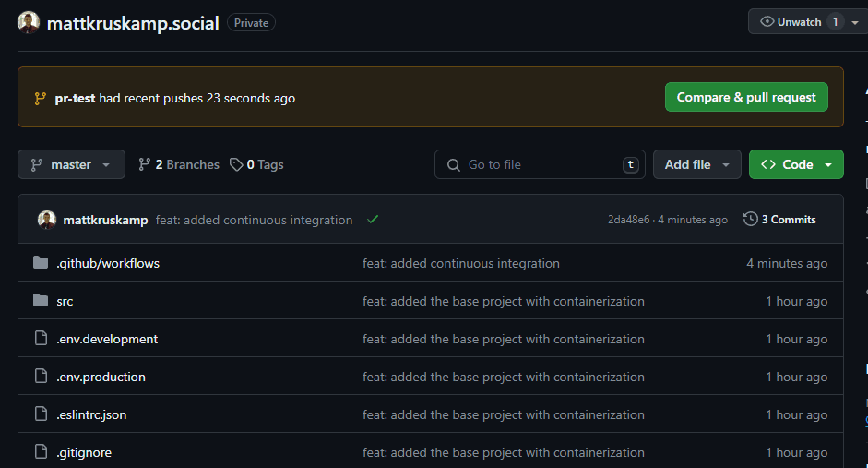This screenshot has height=468, width=868.
Task: Click '1 hour ago' on .gitignore row
Action: click(797, 452)
